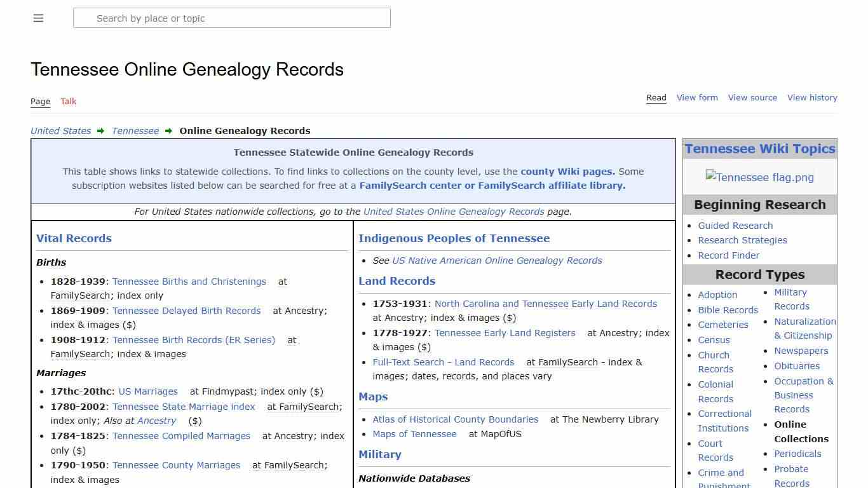Open the county Wiki pages link
868x488 pixels.
coord(566,171)
